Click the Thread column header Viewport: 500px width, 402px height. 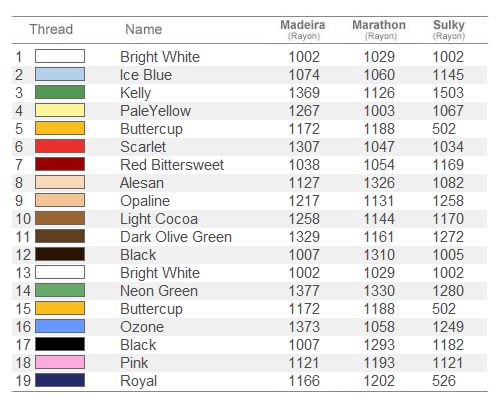pos(51,29)
